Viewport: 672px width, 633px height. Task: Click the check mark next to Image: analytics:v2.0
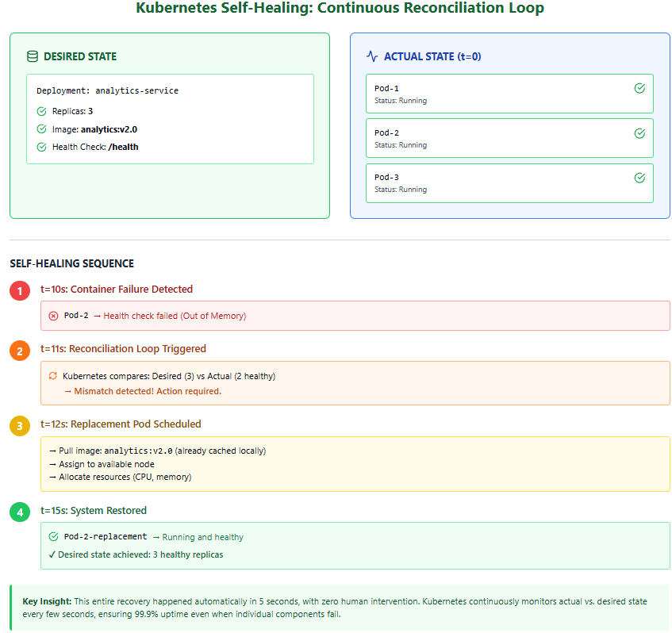pyautogui.click(x=42, y=129)
